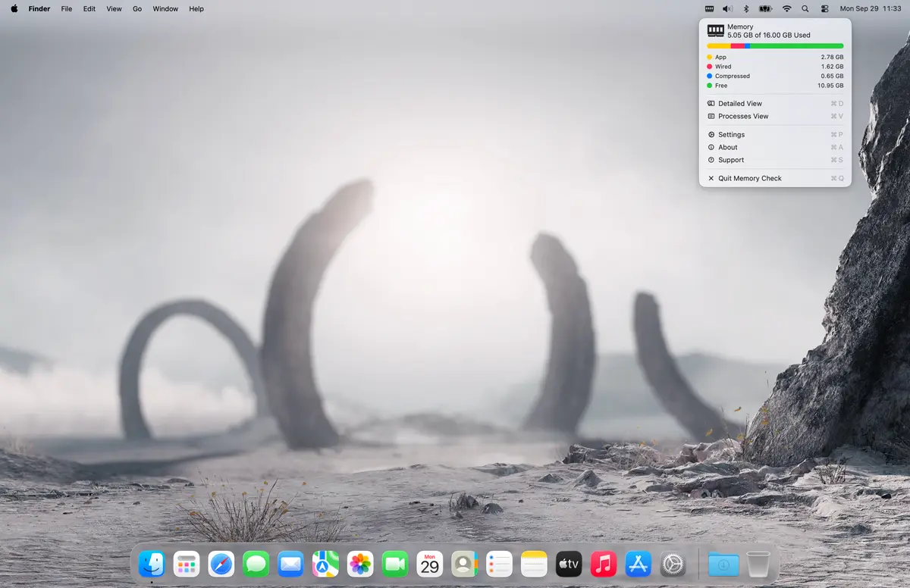
Task: Click the Memory Check menu bar icon
Action: tap(709, 9)
